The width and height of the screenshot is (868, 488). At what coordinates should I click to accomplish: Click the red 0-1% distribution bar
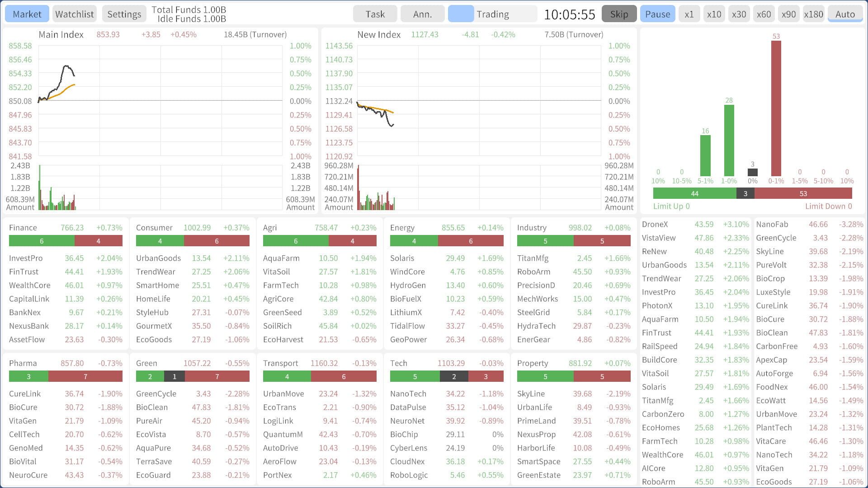(776, 108)
